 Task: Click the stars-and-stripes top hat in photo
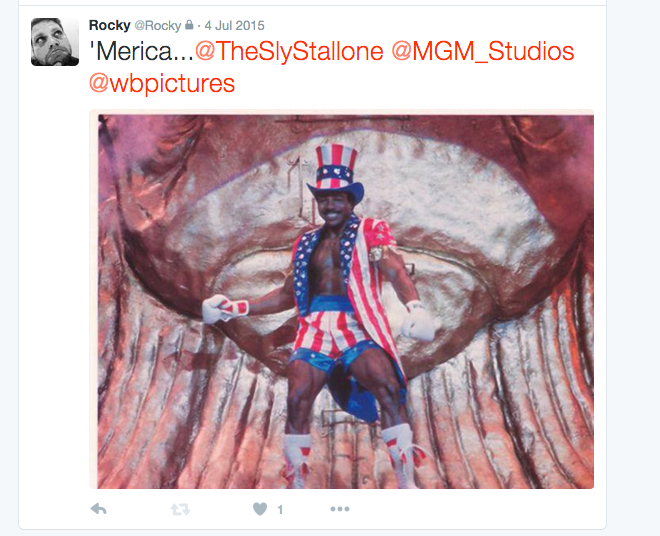click(335, 172)
